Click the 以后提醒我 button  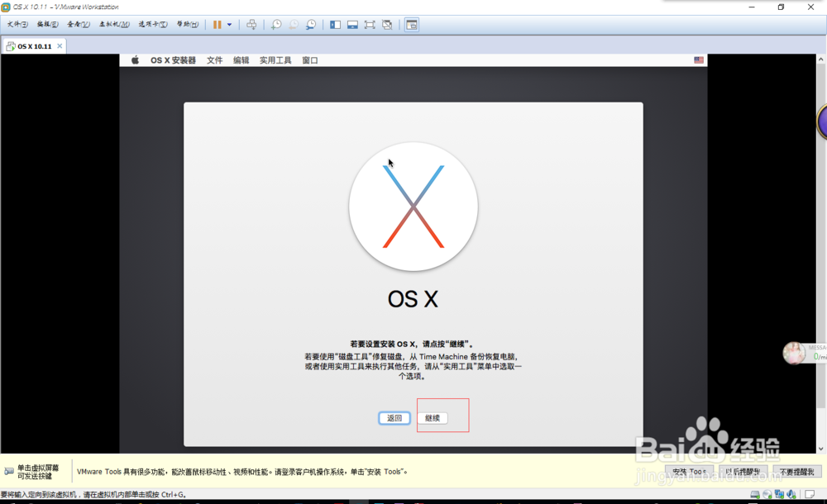pos(743,472)
